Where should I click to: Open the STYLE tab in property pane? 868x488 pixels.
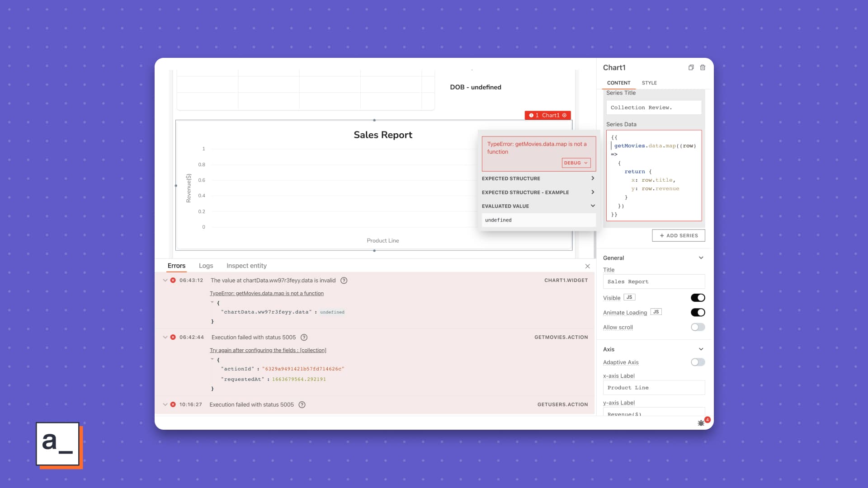[x=649, y=83]
